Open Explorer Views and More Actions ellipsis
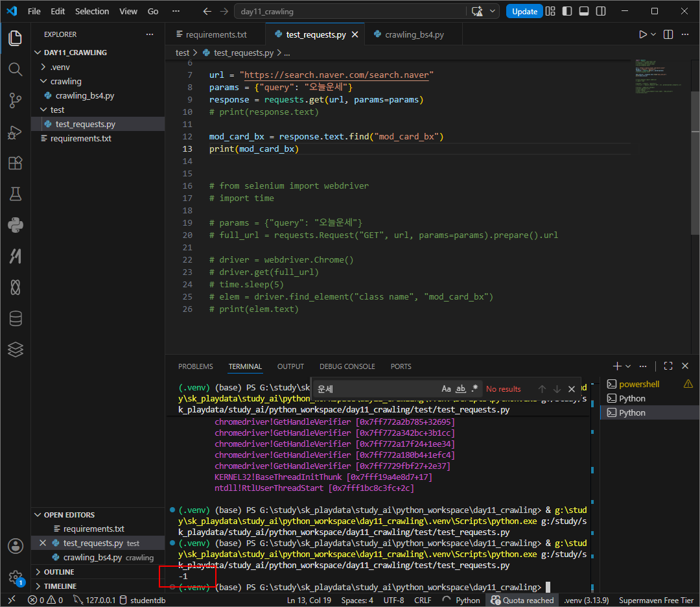This screenshot has height=607, width=700. [150, 34]
